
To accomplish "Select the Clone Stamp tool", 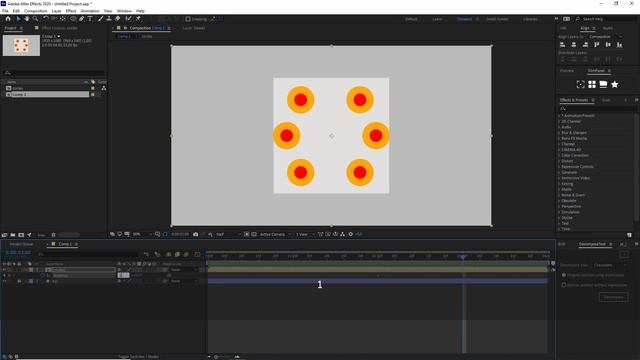I will tap(109, 19).
